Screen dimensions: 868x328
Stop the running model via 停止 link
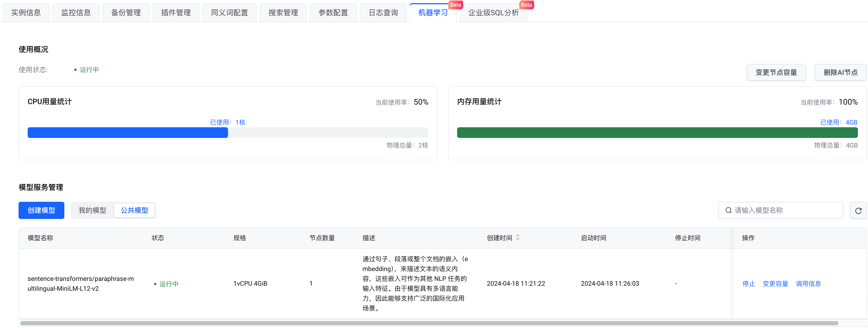point(748,284)
